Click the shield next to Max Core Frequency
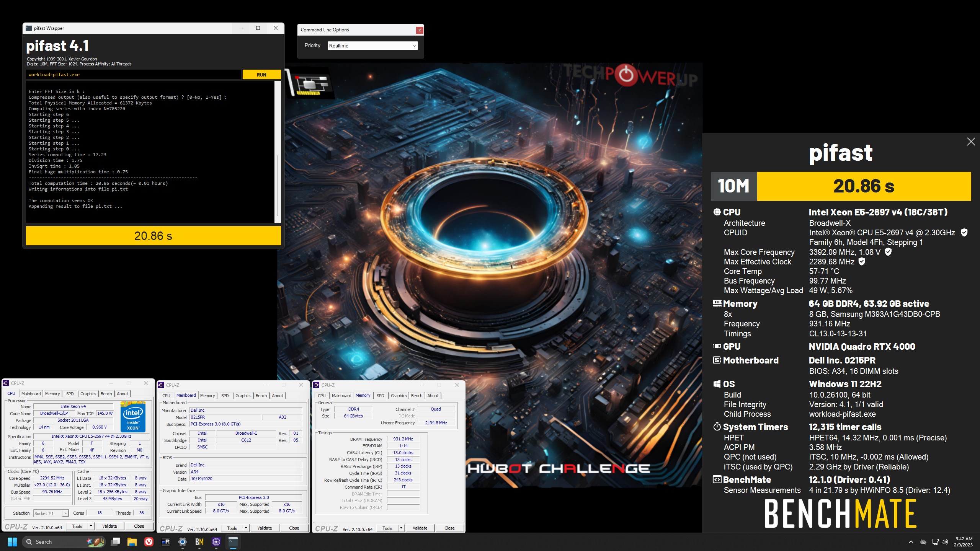Screen dimensions: 980x551 tap(888, 252)
